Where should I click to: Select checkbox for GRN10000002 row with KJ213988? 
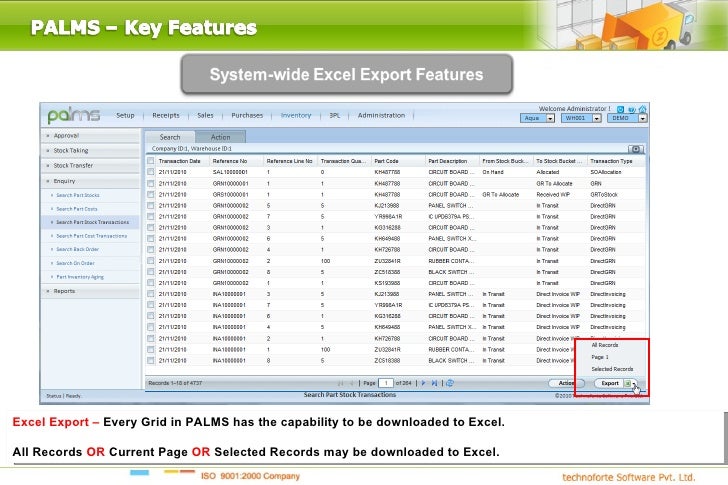[150, 206]
